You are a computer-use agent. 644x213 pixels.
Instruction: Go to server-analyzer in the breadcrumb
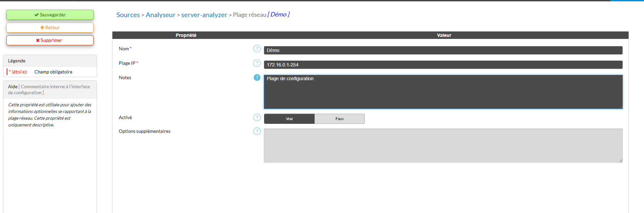point(204,15)
